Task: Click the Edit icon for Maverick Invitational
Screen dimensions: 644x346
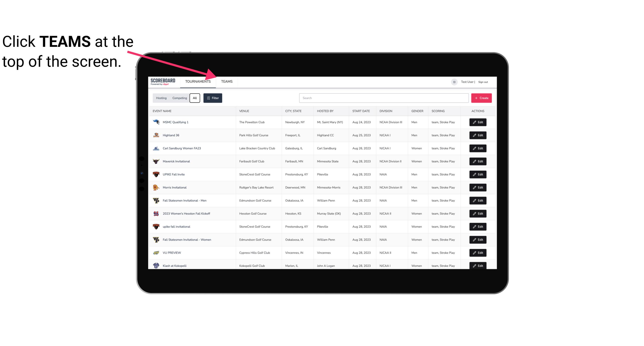Action: pyautogui.click(x=478, y=161)
